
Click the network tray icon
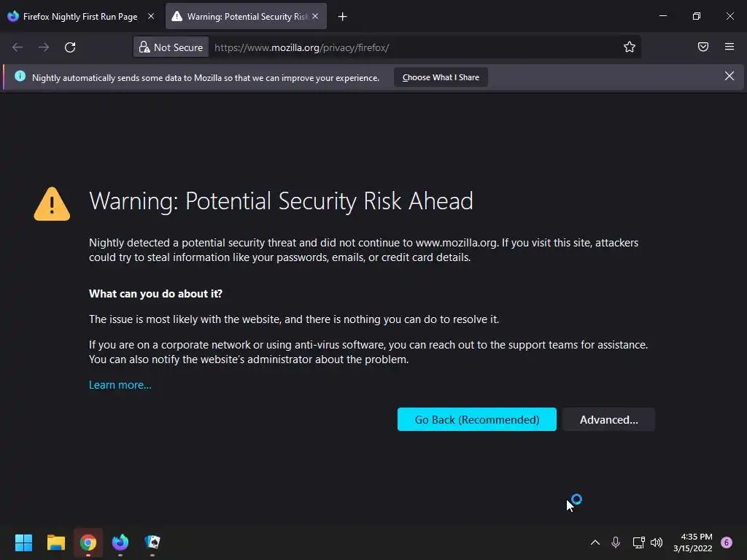tap(638, 542)
